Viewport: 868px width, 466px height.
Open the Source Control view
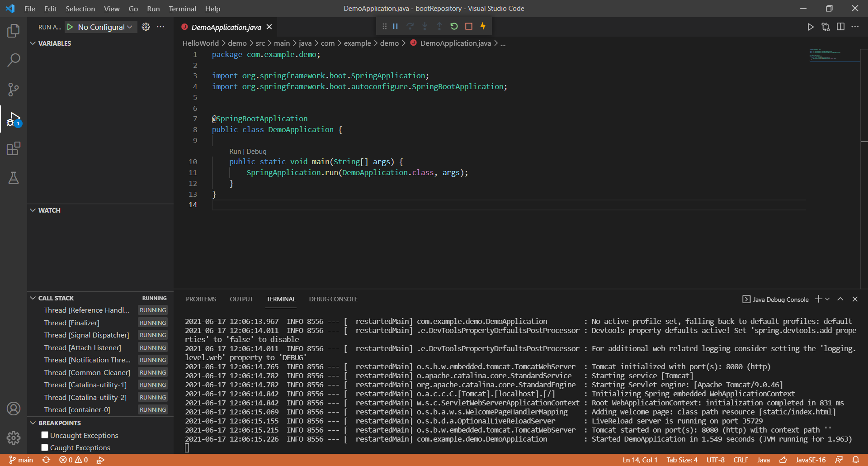[14, 89]
